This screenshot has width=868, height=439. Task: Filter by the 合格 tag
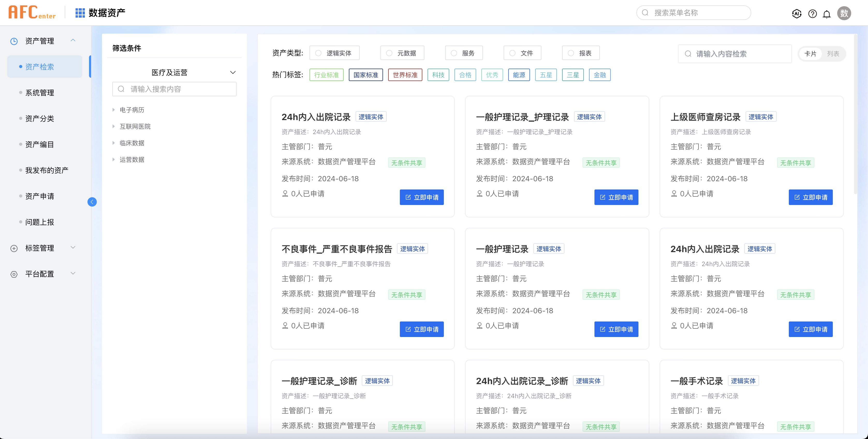(465, 75)
